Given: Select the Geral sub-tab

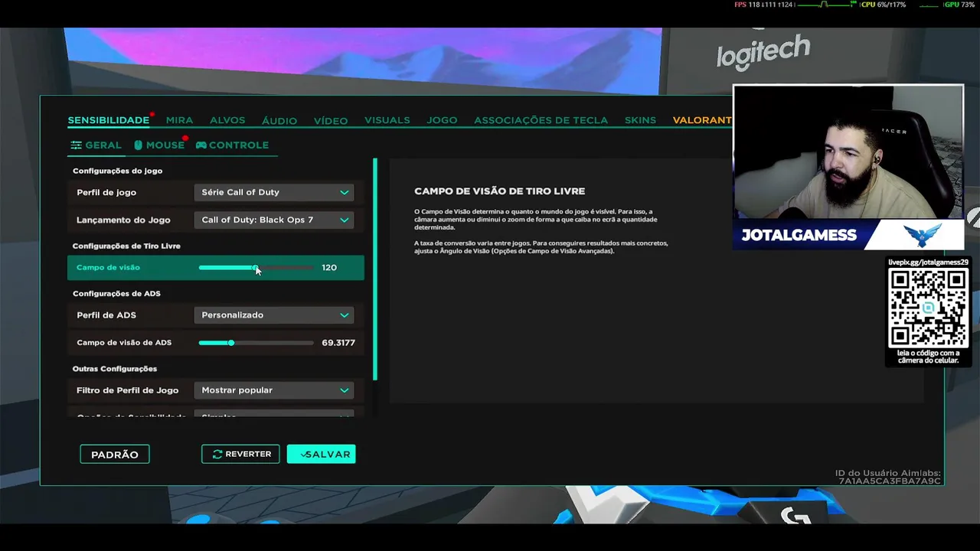Looking at the screenshot, I should click(96, 145).
